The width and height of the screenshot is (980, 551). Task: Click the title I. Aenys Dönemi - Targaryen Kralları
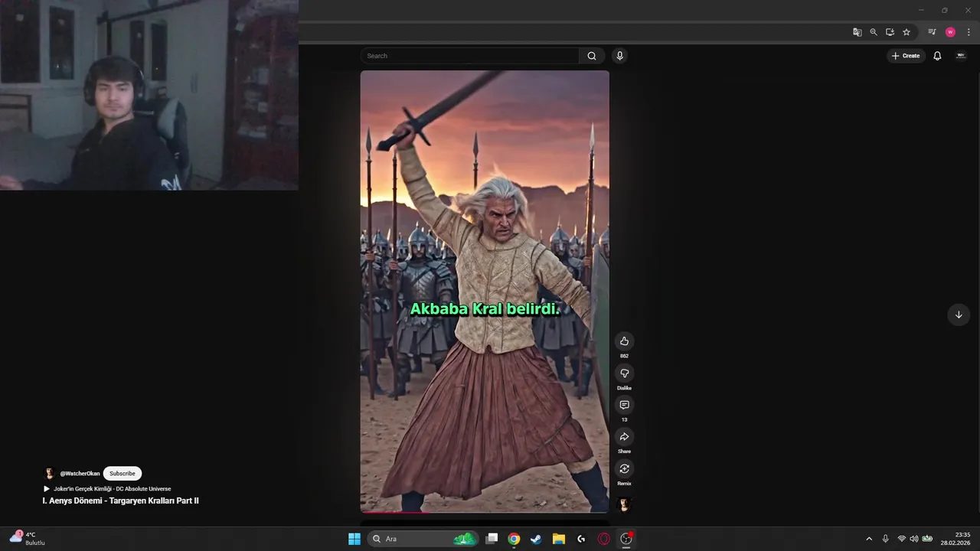coord(121,500)
